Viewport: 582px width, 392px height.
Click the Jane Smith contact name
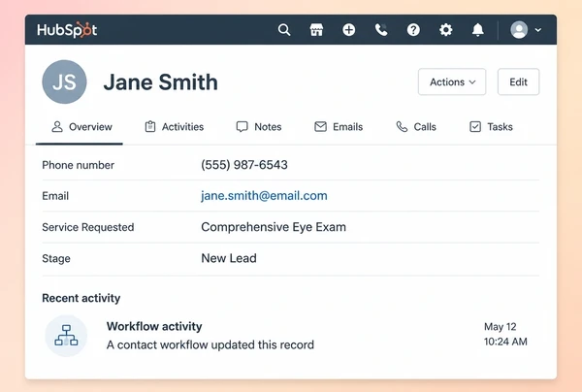(160, 82)
